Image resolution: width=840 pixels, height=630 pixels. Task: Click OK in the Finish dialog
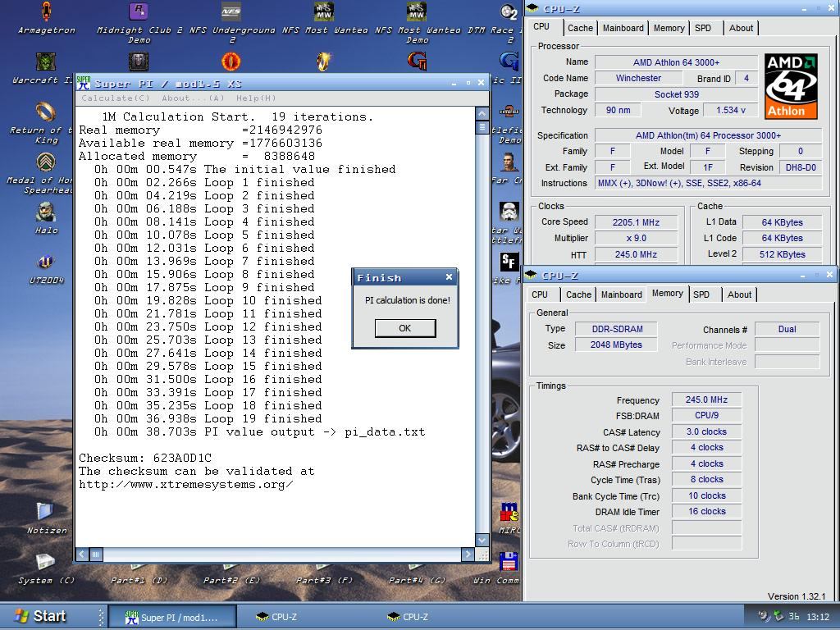pyautogui.click(x=405, y=328)
